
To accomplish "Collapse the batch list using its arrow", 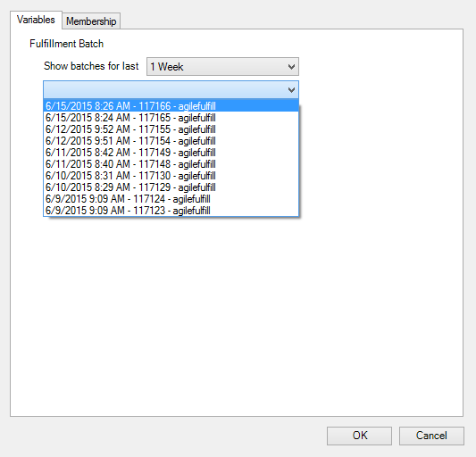I will (x=291, y=90).
